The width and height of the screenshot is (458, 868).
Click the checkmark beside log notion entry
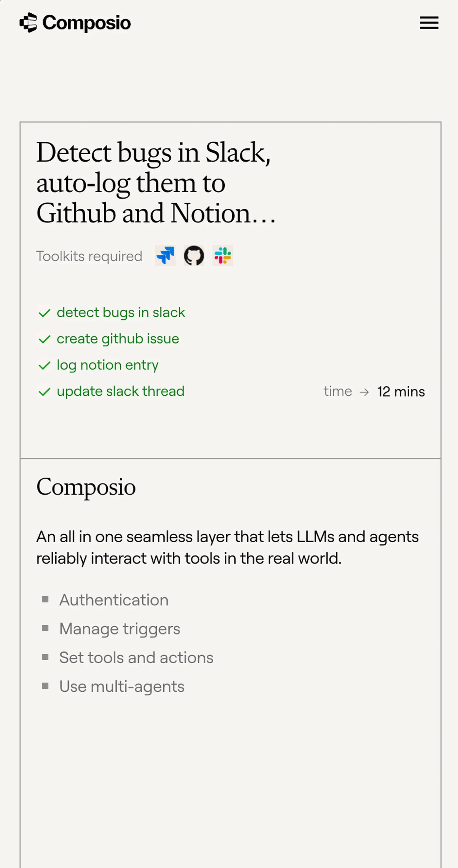45,366
